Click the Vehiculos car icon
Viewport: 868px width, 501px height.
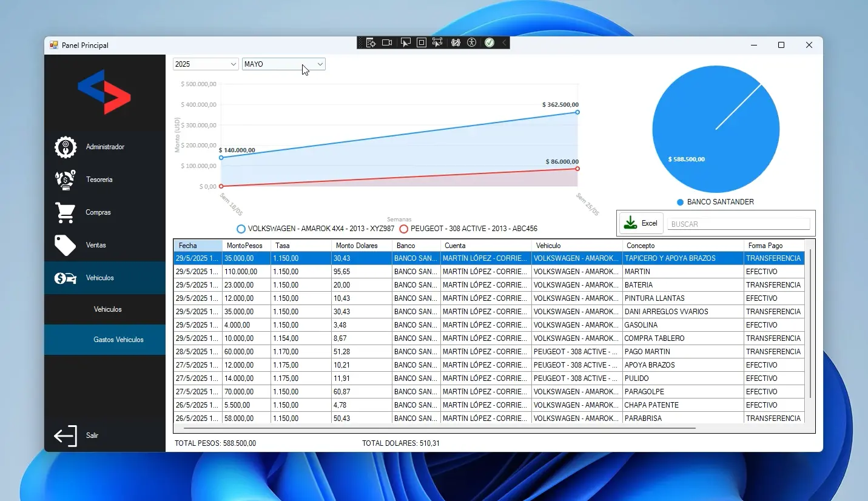[65, 278]
